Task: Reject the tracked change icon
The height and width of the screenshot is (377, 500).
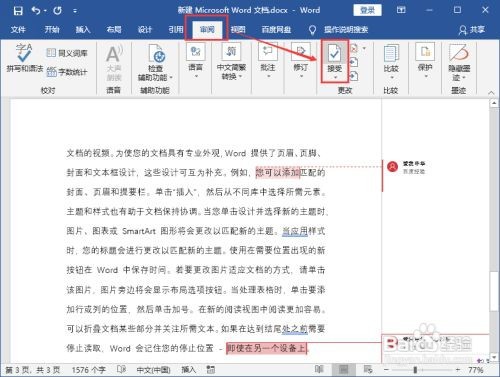Action: pos(354,49)
